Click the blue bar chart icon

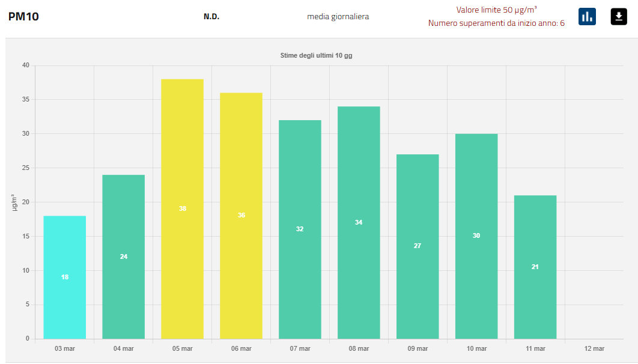click(x=587, y=17)
